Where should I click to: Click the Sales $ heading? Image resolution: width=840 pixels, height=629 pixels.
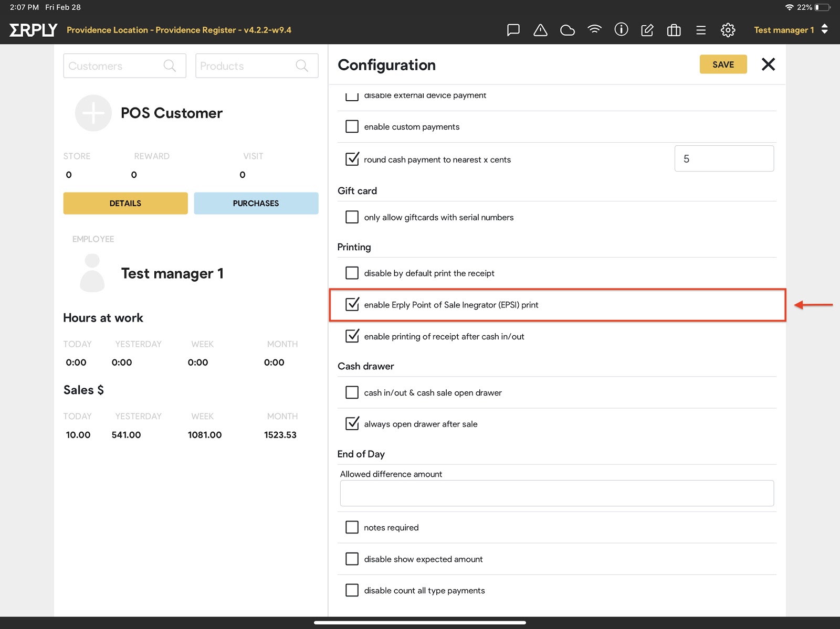83,390
